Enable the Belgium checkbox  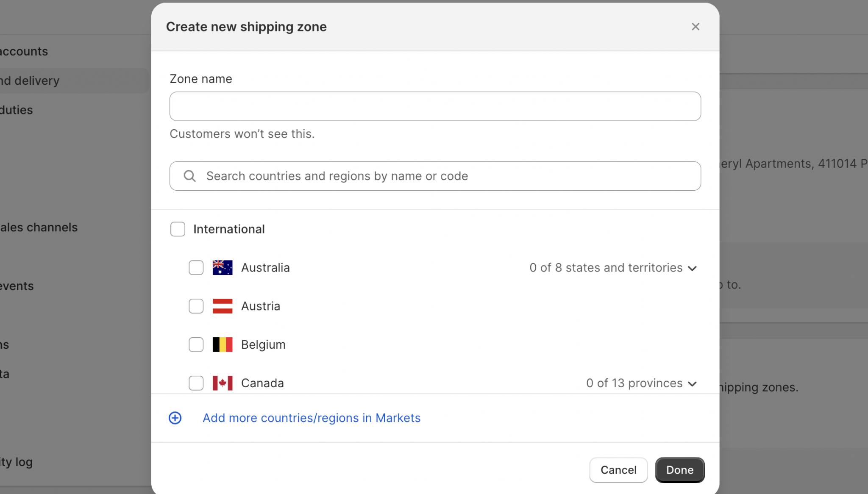point(196,344)
